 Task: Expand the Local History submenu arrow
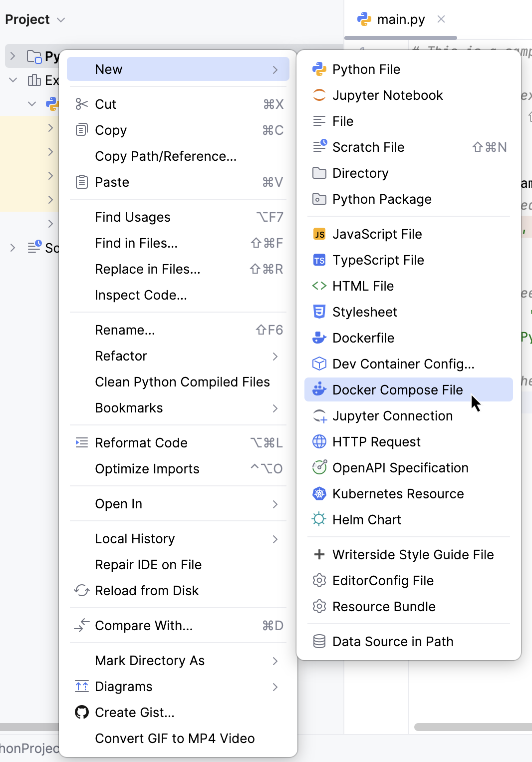coord(275,539)
